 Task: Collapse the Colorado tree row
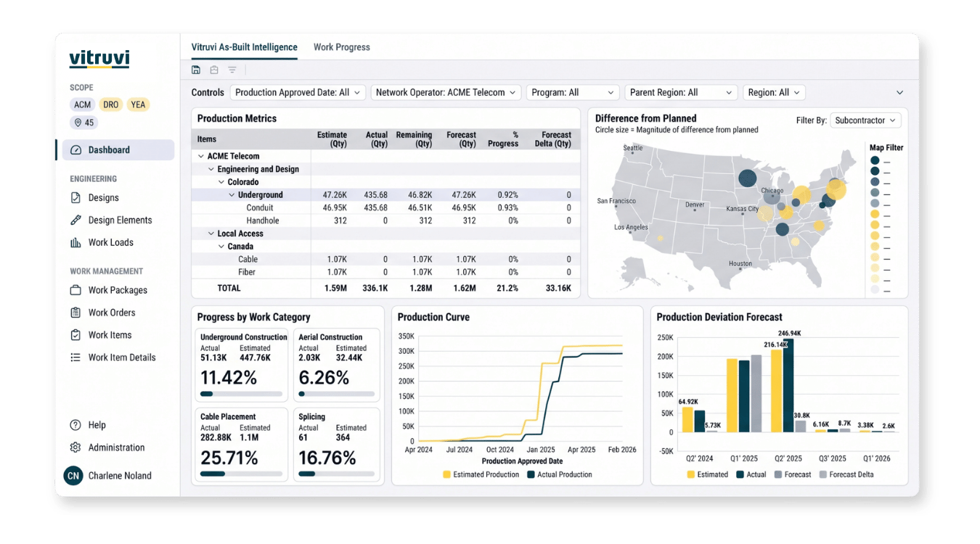pos(221,182)
